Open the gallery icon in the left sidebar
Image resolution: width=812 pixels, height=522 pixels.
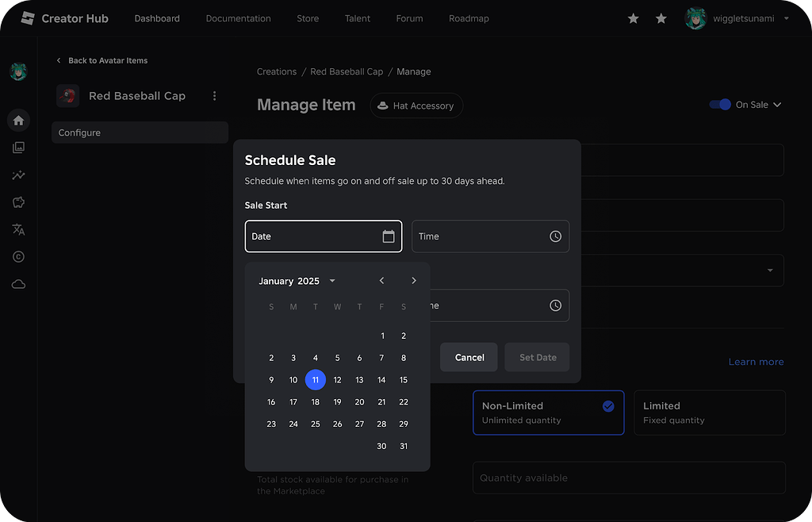pos(17,147)
